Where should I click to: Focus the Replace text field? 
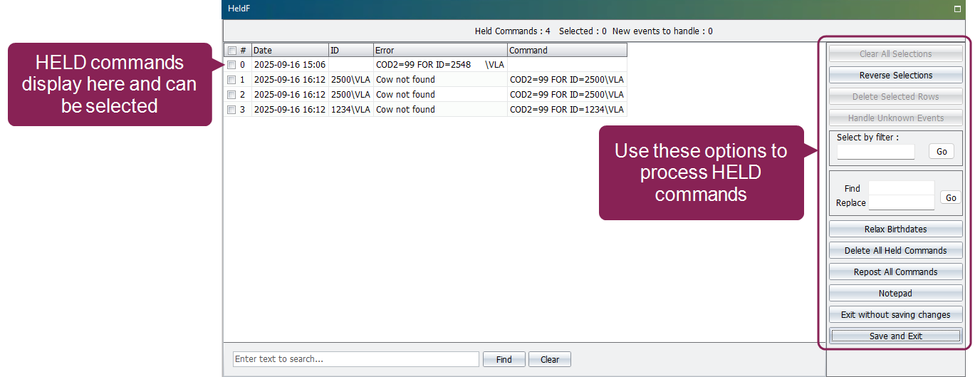[x=901, y=203]
